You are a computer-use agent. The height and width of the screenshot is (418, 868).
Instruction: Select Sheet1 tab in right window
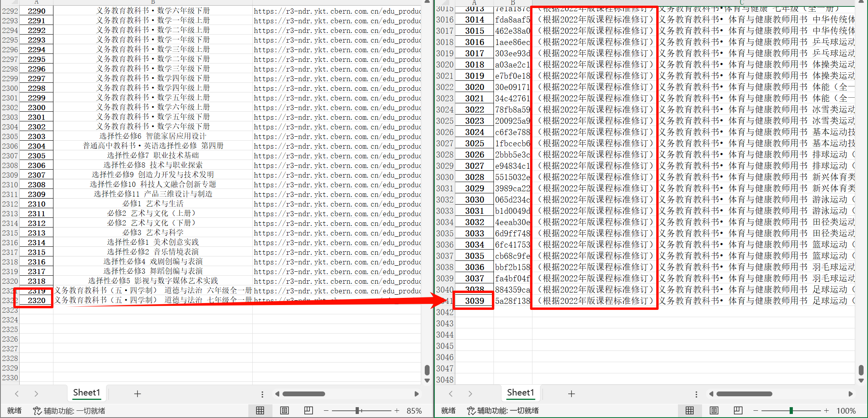tap(520, 393)
